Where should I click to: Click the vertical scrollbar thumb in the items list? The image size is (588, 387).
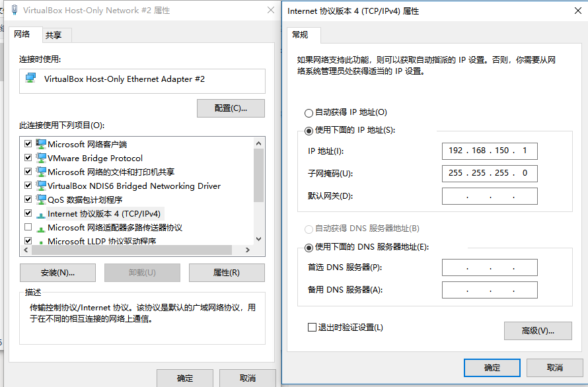pyautogui.click(x=258, y=176)
